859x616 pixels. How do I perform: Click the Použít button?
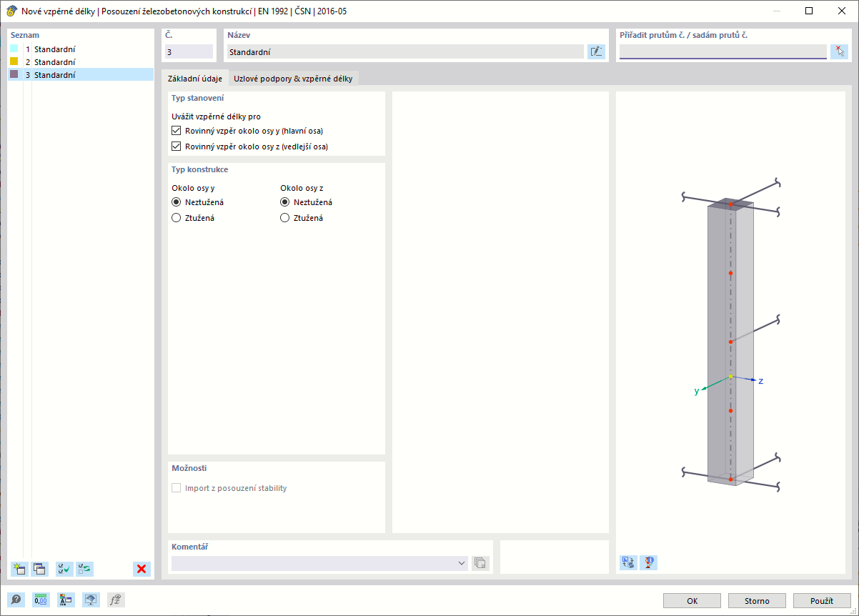[x=822, y=601]
